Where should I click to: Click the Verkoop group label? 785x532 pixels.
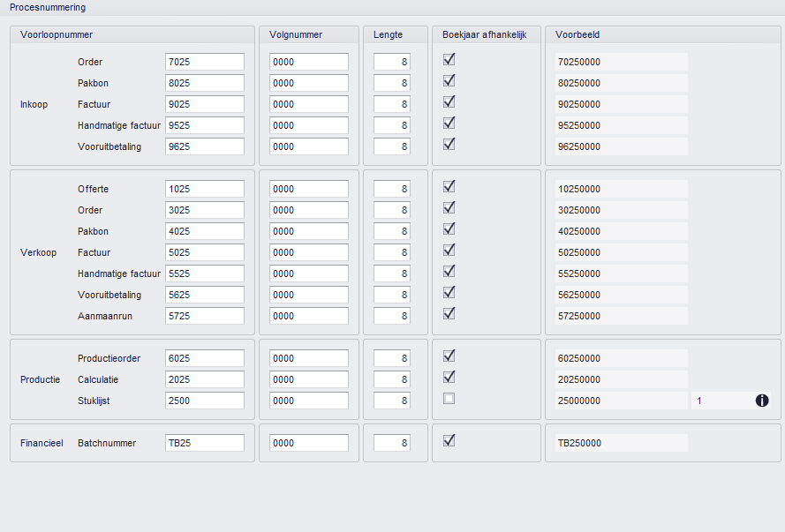click(x=39, y=252)
